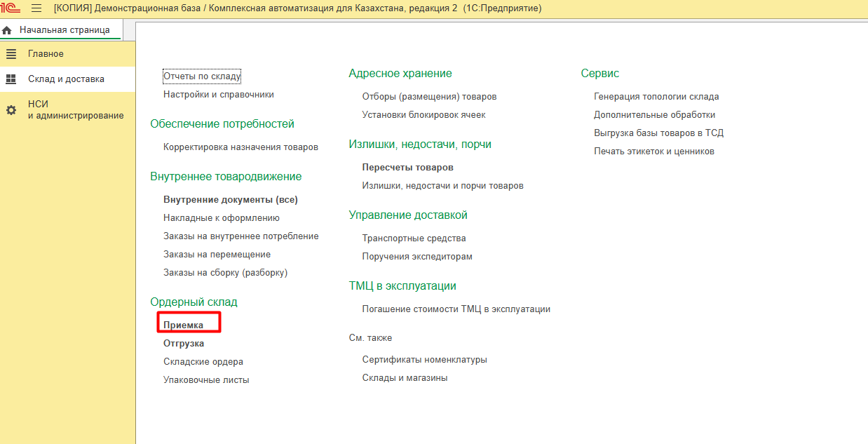Open Склады и магазины link

[405, 378]
